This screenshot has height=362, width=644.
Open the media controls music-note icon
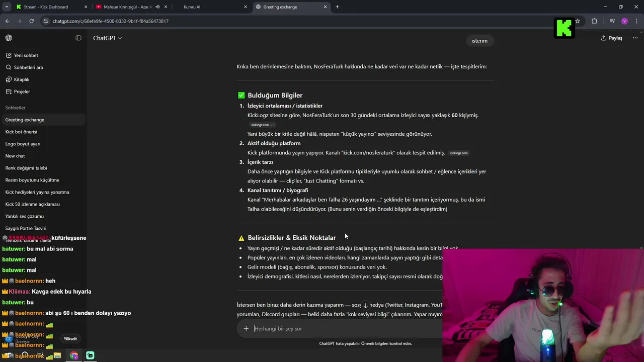612,21
